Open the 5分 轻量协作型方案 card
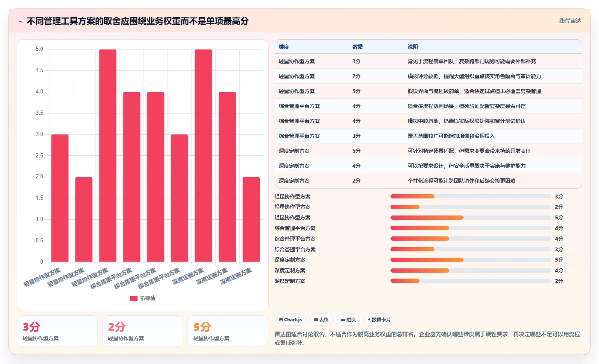 click(x=228, y=331)
